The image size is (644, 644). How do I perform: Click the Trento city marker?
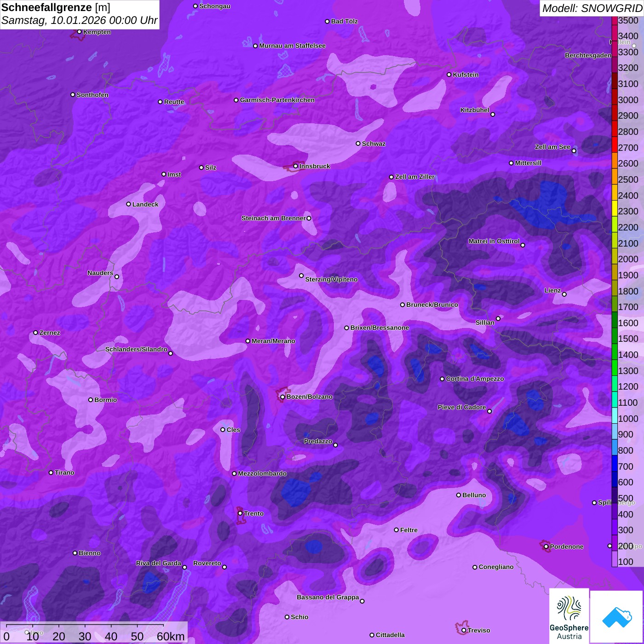click(240, 513)
